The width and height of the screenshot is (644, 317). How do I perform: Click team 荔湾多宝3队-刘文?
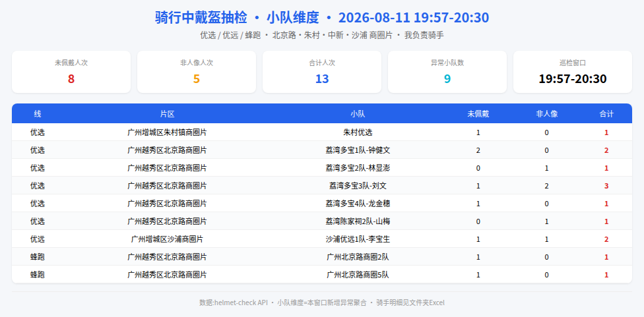pos(358,186)
